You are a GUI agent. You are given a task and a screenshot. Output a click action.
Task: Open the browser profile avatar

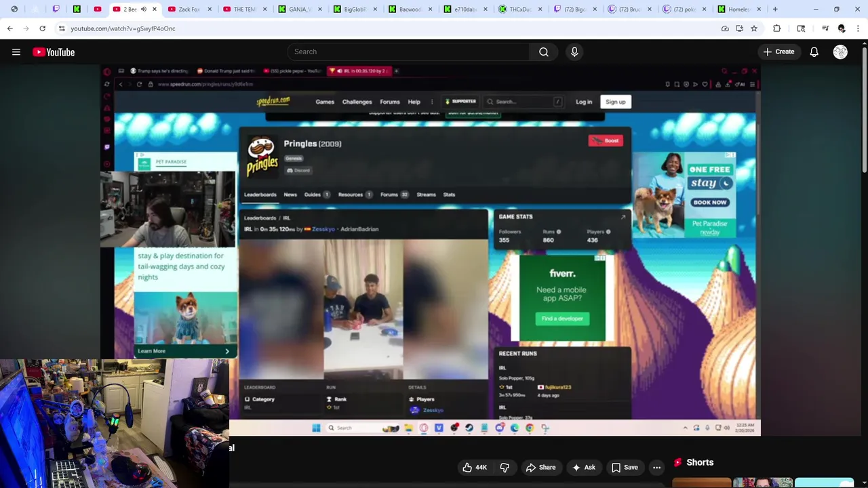coord(842,28)
